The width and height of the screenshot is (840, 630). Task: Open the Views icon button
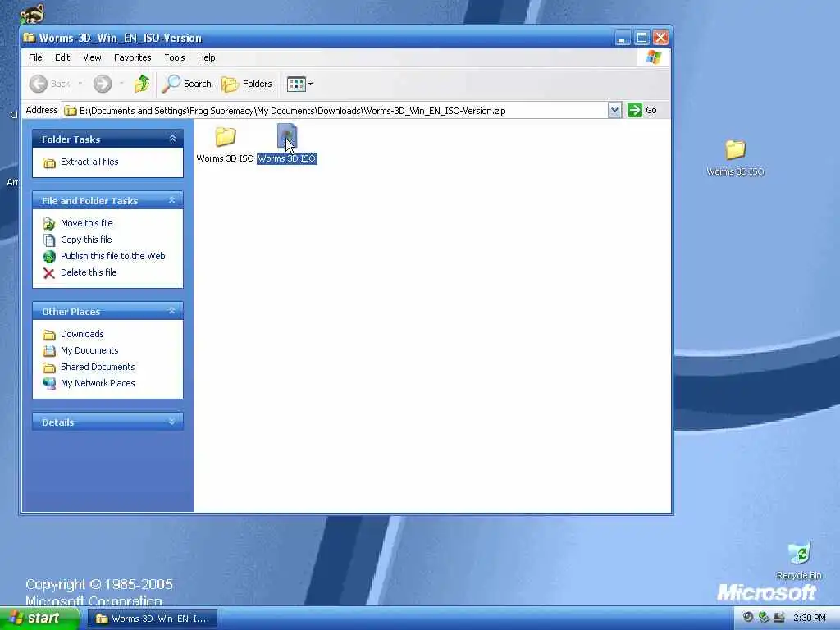click(295, 84)
